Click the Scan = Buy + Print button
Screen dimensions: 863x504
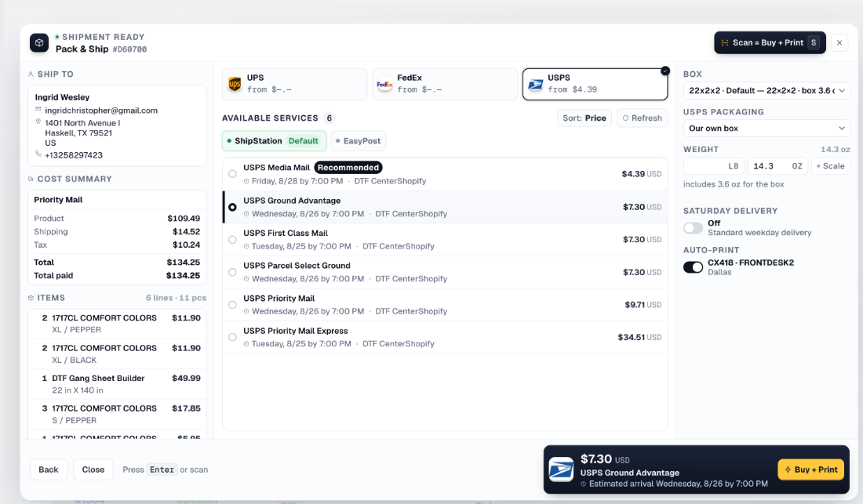pyautogui.click(x=770, y=43)
